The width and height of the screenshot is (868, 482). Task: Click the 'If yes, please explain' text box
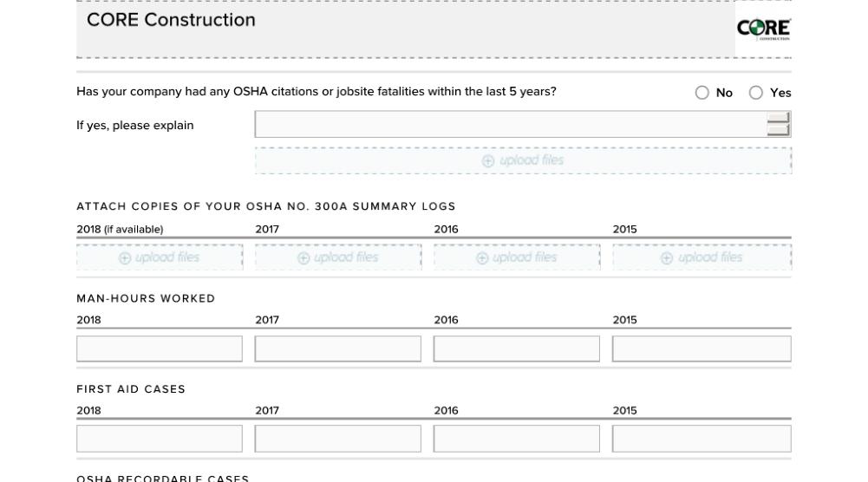click(x=510, y=125)
